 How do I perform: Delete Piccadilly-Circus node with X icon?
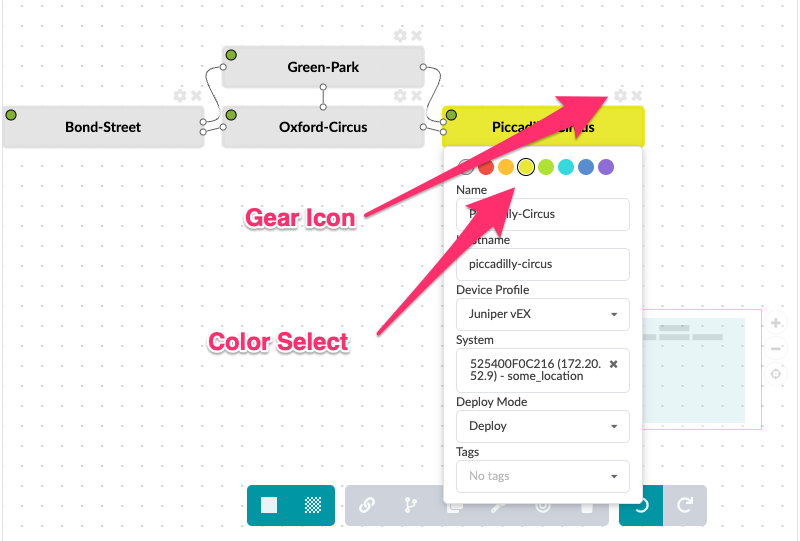point(636,95)
